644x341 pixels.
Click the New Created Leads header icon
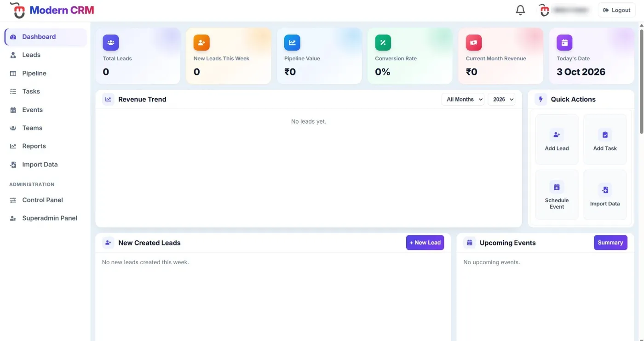point(108,243)
